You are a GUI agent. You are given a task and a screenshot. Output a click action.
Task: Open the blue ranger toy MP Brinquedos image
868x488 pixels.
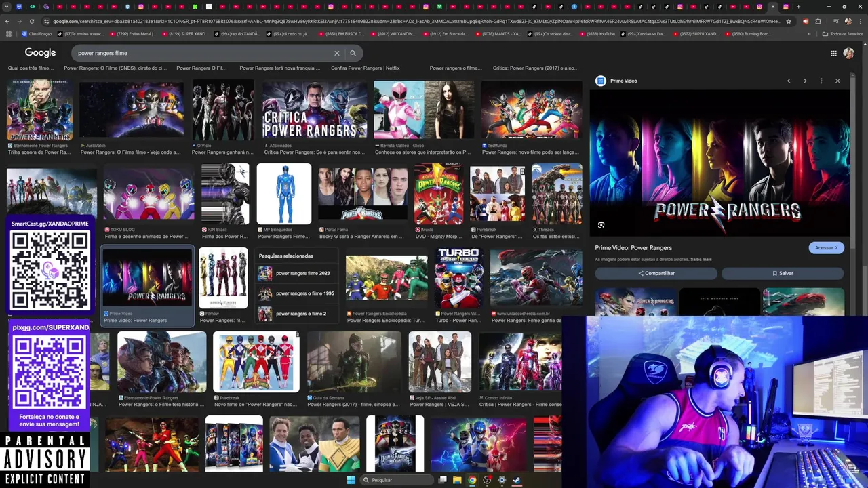(284, 194)
